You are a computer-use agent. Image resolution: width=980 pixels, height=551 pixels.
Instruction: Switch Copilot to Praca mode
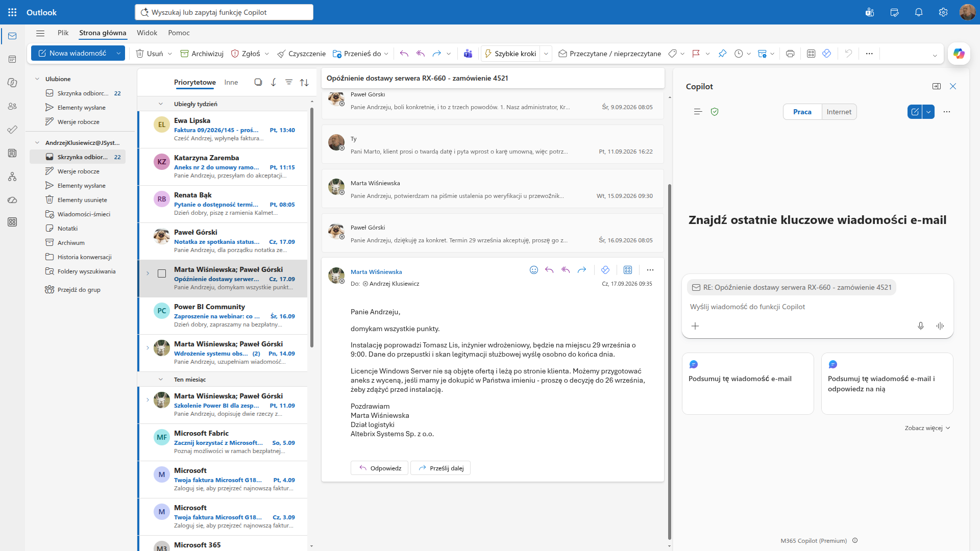[802, 112]
